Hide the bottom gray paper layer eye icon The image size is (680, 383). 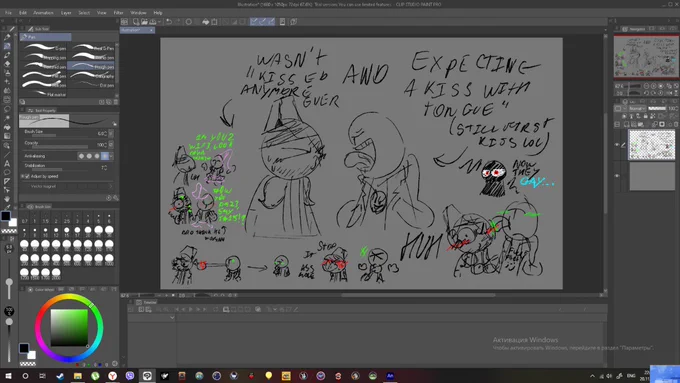(x=617, y=176)
